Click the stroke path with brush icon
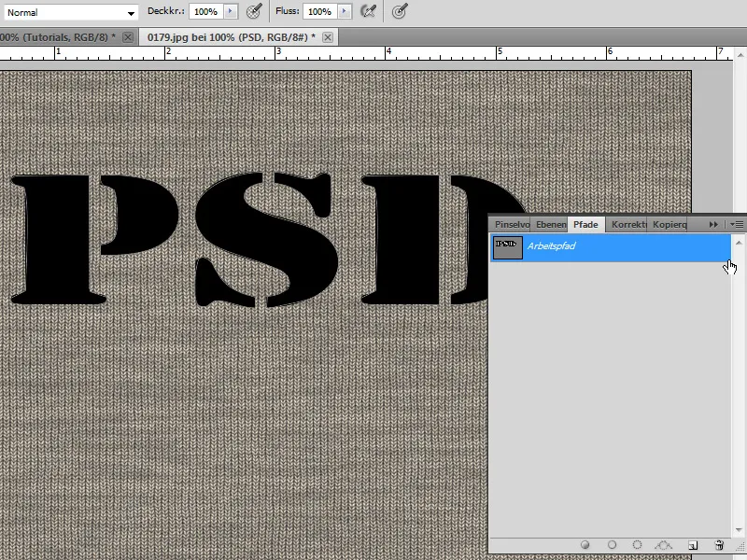Image resolution: width=747 pixels, height=560 pixels. [x=613, y=544]
